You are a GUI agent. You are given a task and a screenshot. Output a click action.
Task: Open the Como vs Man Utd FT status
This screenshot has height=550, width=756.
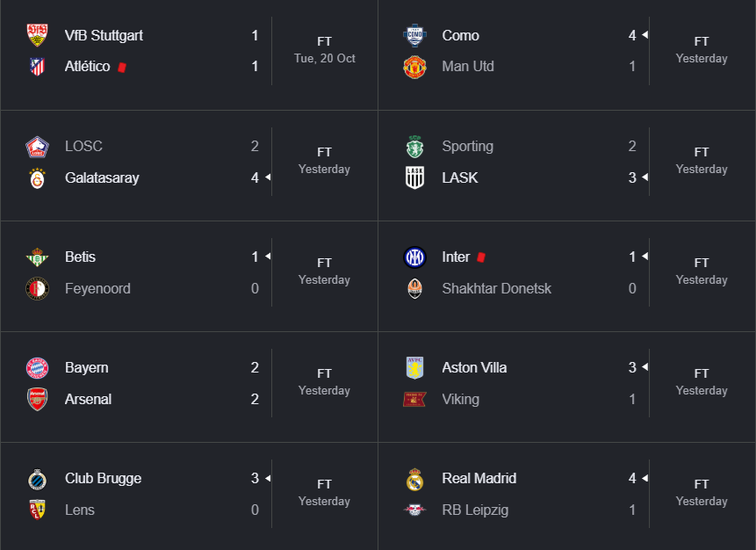click(702, 41)
